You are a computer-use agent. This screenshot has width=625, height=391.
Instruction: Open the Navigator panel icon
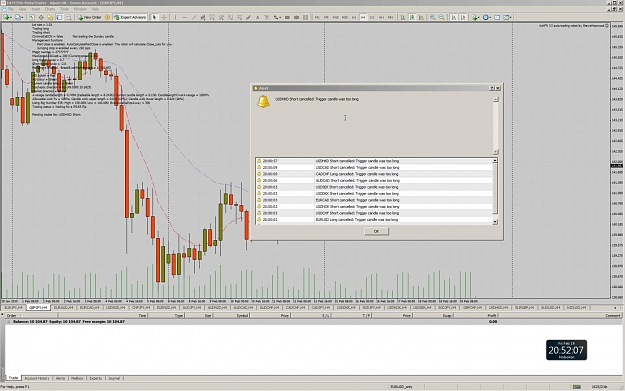(50, 17)
